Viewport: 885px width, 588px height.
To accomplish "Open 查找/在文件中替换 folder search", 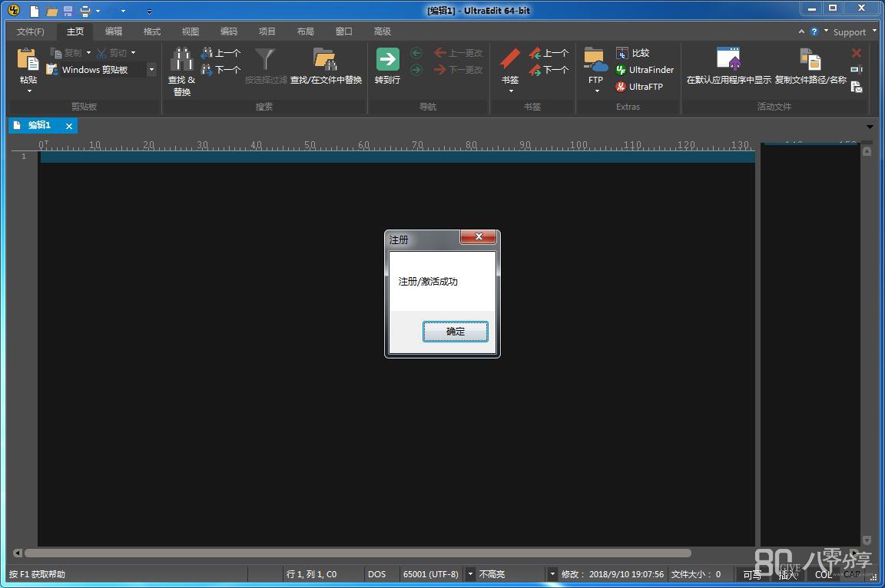I will 326,66.
